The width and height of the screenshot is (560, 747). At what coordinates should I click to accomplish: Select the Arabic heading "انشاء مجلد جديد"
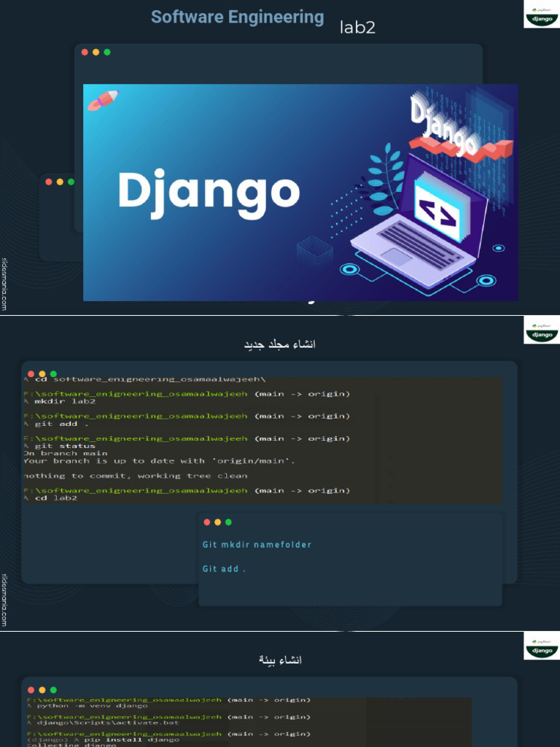280,344
